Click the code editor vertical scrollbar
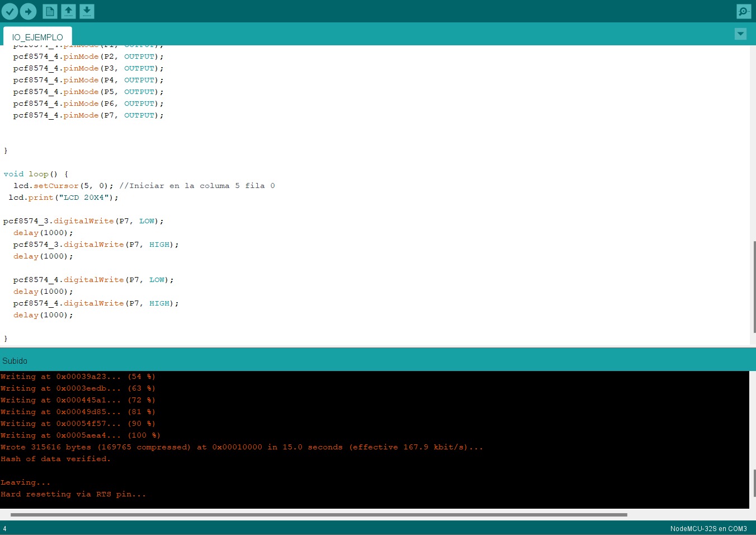This screenshot has height=535, width=756. (754, 285)
